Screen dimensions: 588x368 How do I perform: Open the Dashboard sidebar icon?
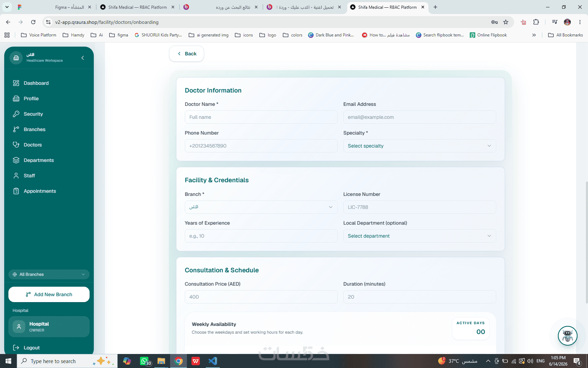tap(16, 83)
